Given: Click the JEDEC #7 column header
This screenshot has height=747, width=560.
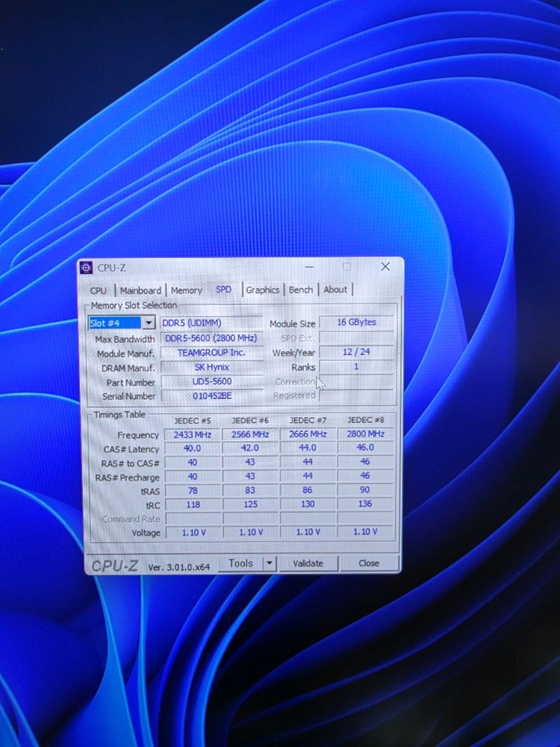Looking at the screenshot, I should pyautogui.click(x=308, y=420).
